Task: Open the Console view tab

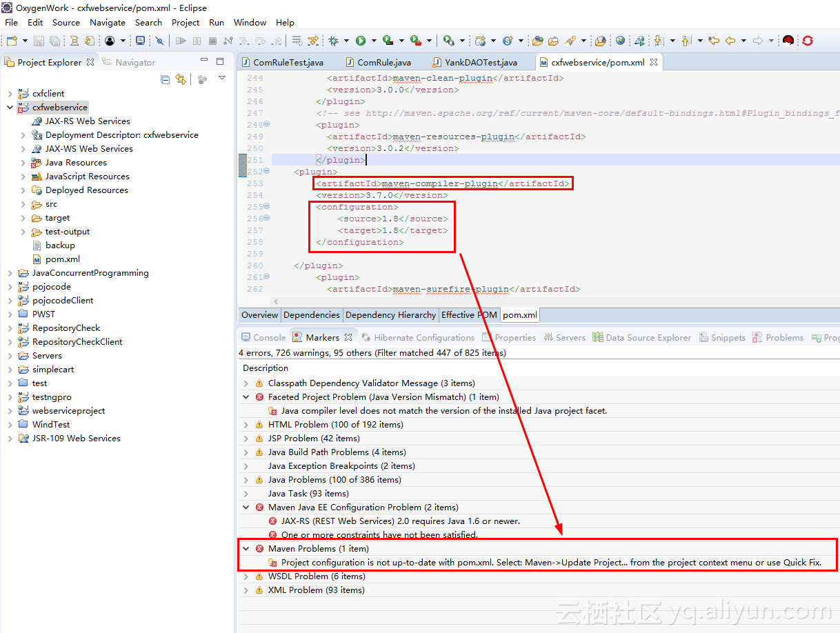Action: click(263, 338)
